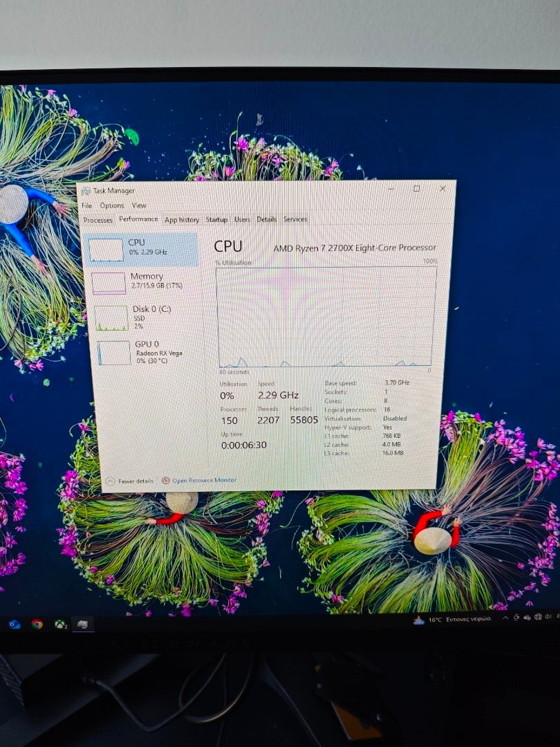
Task: Select the Memory graph thumbnail in sidebar
Action: click(109, 284)
